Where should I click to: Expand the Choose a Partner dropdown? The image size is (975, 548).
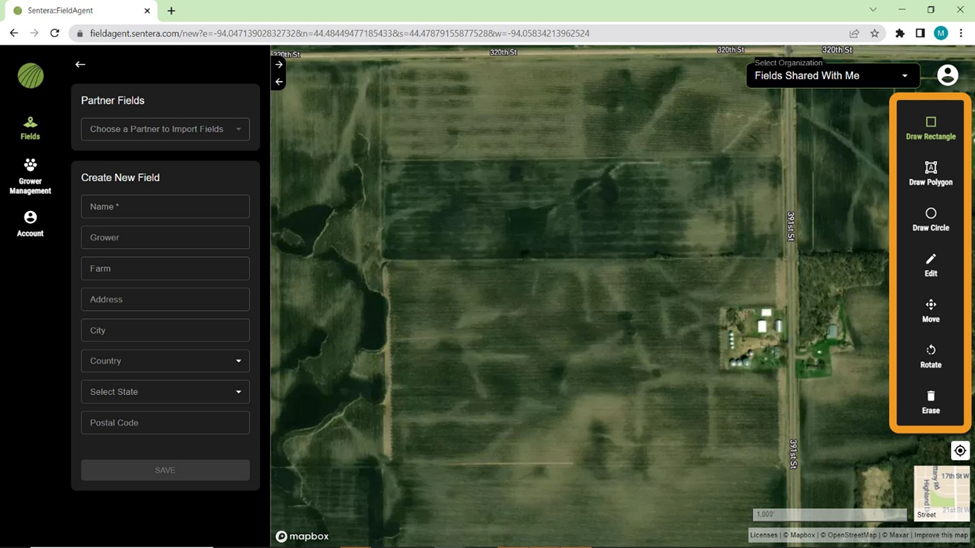(165, 129)
